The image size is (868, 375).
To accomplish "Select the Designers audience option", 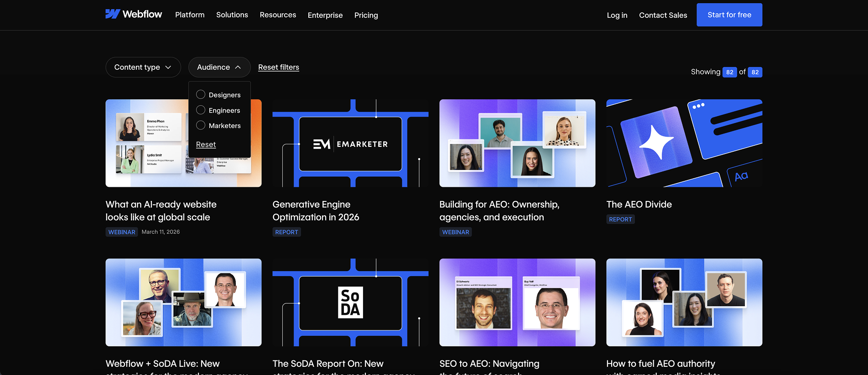I will [x=218, y=95].
